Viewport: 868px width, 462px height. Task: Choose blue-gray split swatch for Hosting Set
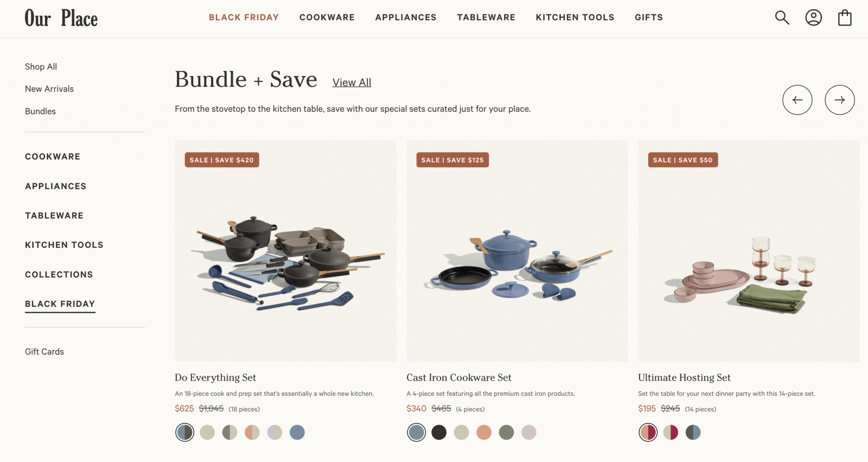[x=693, y=432]
